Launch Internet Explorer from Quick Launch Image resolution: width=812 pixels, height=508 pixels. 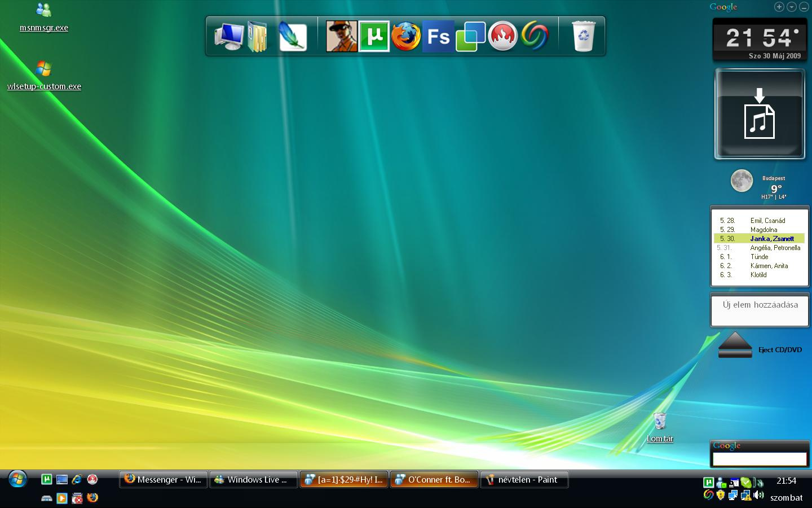click(77, 480)
